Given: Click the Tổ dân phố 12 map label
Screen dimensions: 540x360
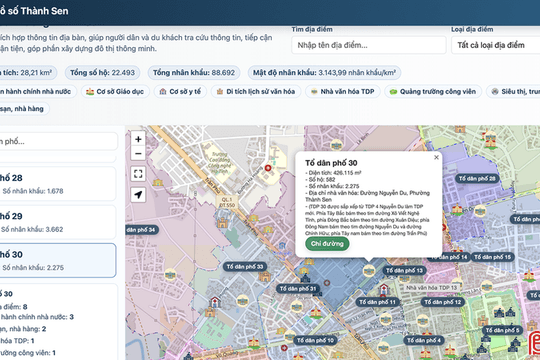Looking at the screenshot, I should pos(443,302).
